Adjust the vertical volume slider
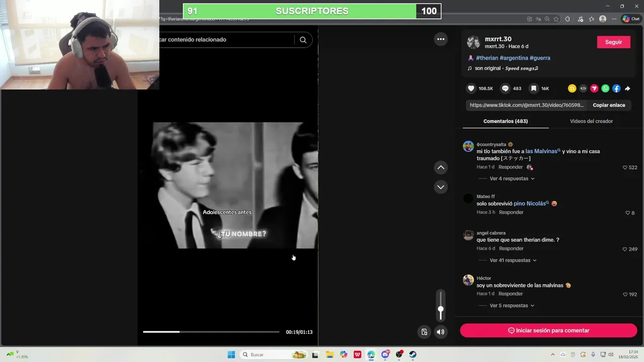 (x=441, y=305)
